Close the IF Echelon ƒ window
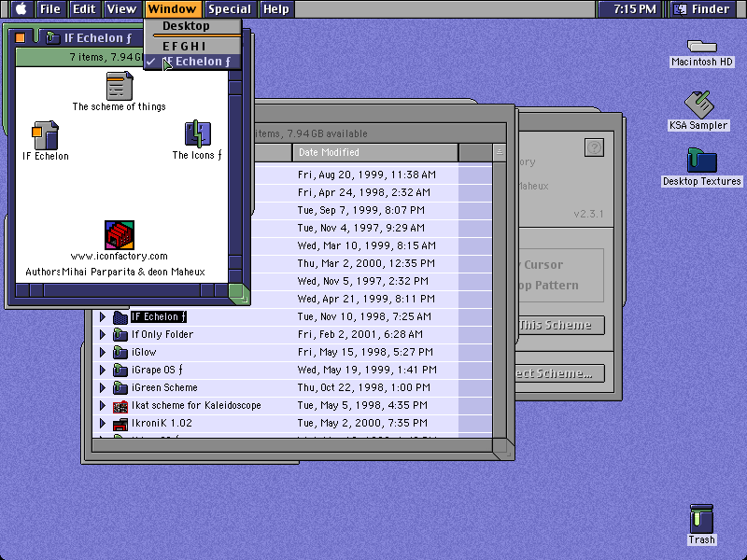The width and height of the screenshot is (747, 560). point(20,37)
